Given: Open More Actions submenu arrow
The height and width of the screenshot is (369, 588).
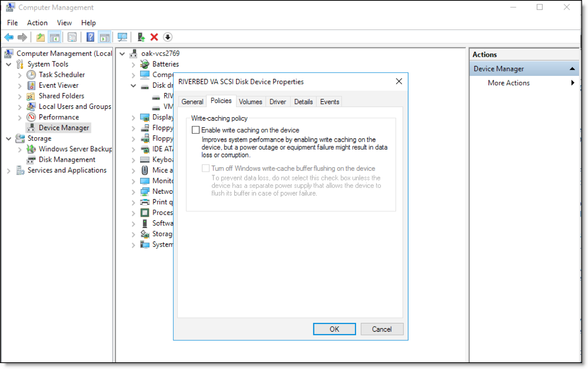Looking at the screenshot, I should click(x=573, y=83).
